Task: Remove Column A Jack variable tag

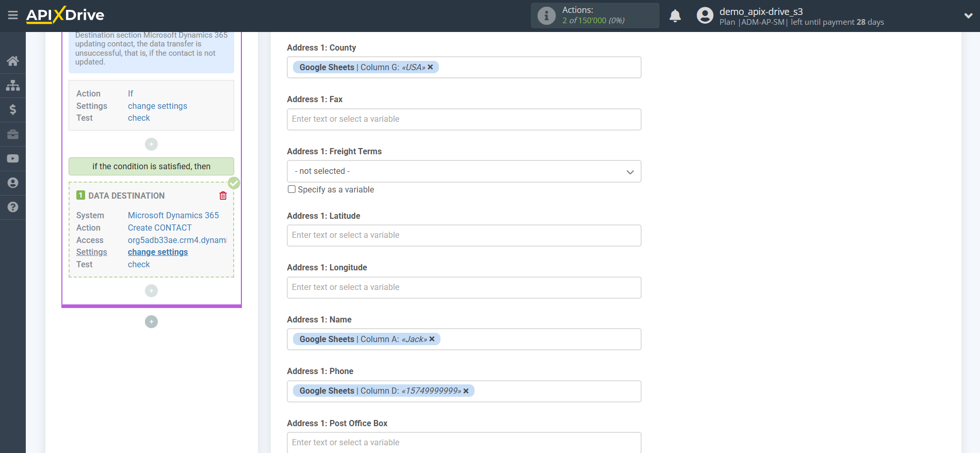Action: pos(432,339)
